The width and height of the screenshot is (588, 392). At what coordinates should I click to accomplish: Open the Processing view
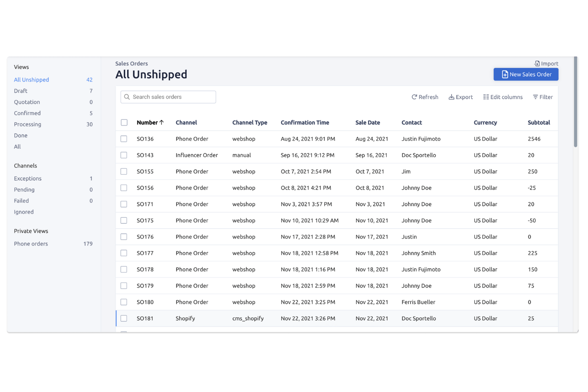[27, 124]
